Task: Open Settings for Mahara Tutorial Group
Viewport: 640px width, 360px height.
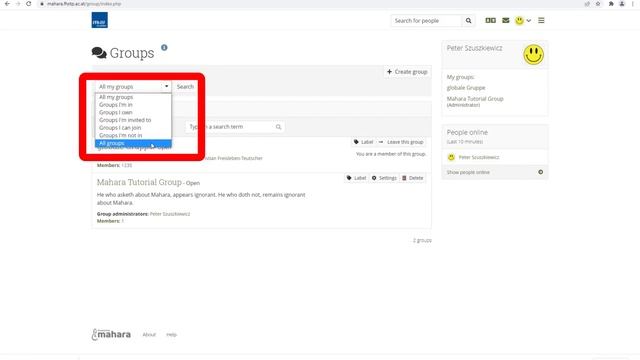Action: click(x=384, y=178)
